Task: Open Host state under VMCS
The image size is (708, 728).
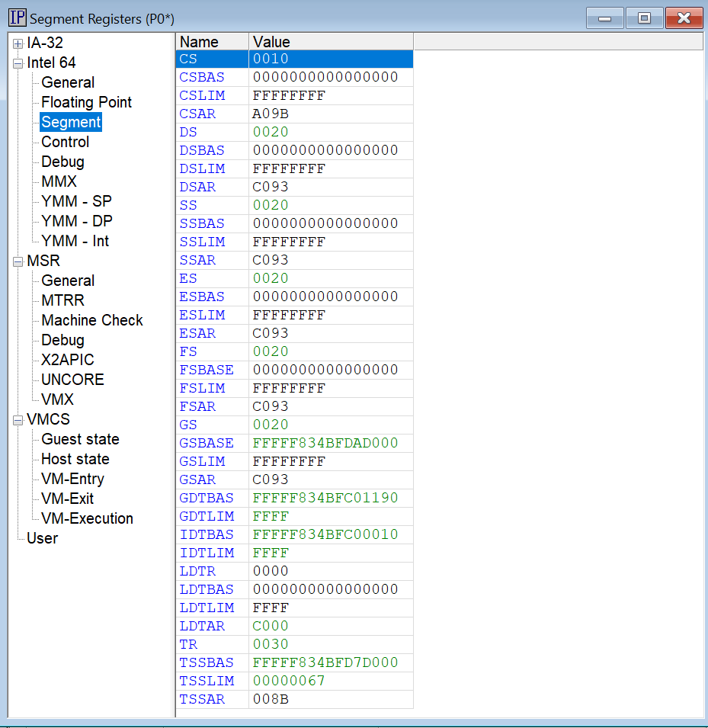Action: coord(75,459)
